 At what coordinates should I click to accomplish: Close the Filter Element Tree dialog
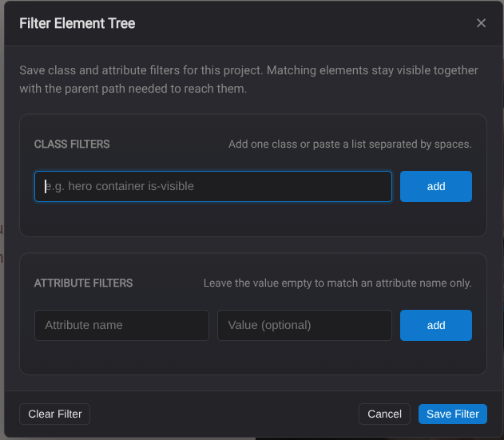[481, 23]
